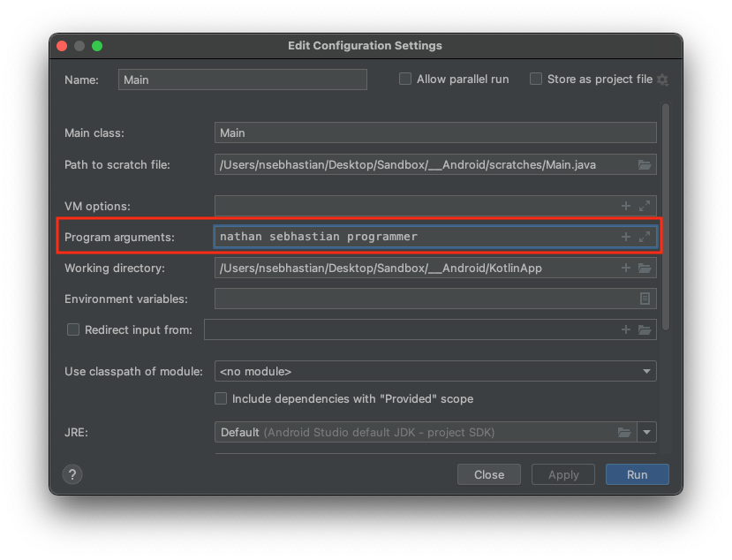This screenshot has width=732, height=560.
Task: Click the Environment variables label
Action: [126, 299]
